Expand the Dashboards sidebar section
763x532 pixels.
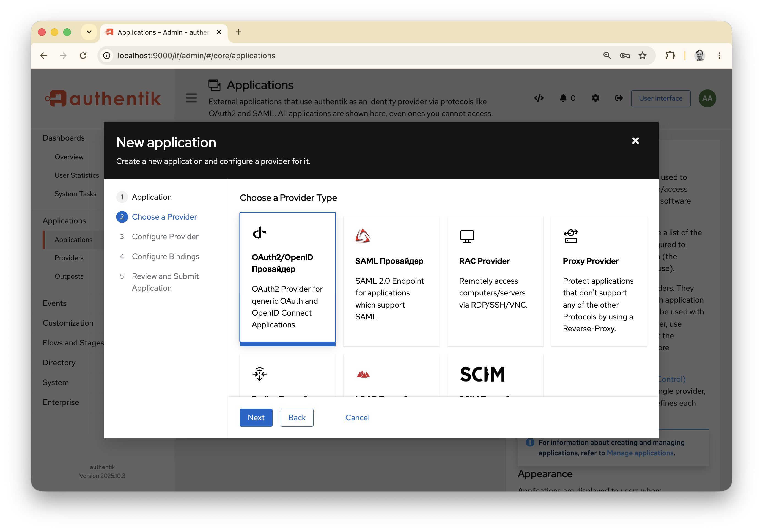pyautogui.click(x=64, y=138)
